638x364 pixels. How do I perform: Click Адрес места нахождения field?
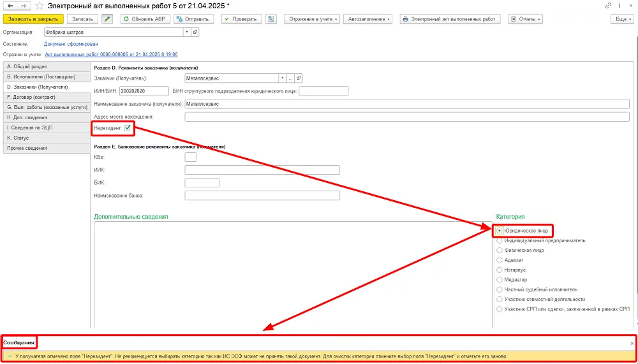407,117
